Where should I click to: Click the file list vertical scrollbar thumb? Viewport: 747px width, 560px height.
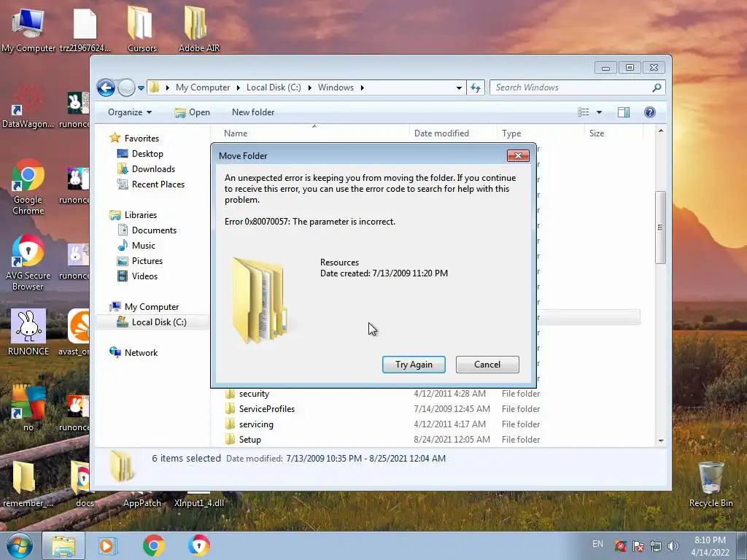click(660, 227)
